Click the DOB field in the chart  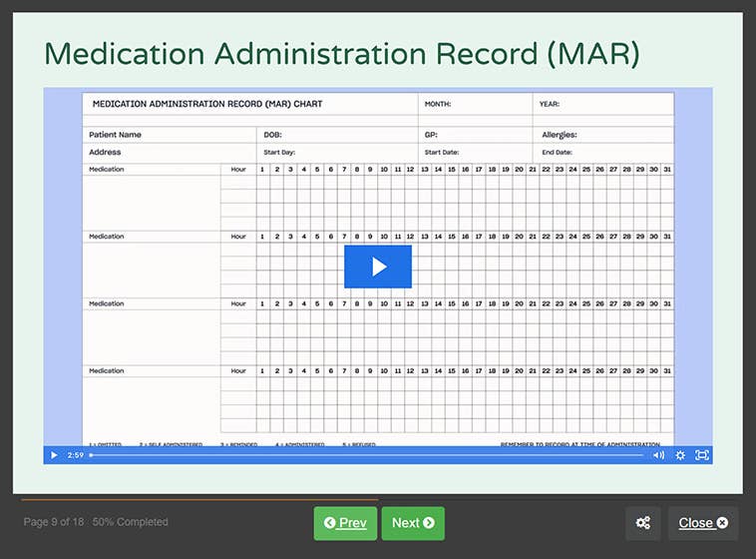[272, 135]
